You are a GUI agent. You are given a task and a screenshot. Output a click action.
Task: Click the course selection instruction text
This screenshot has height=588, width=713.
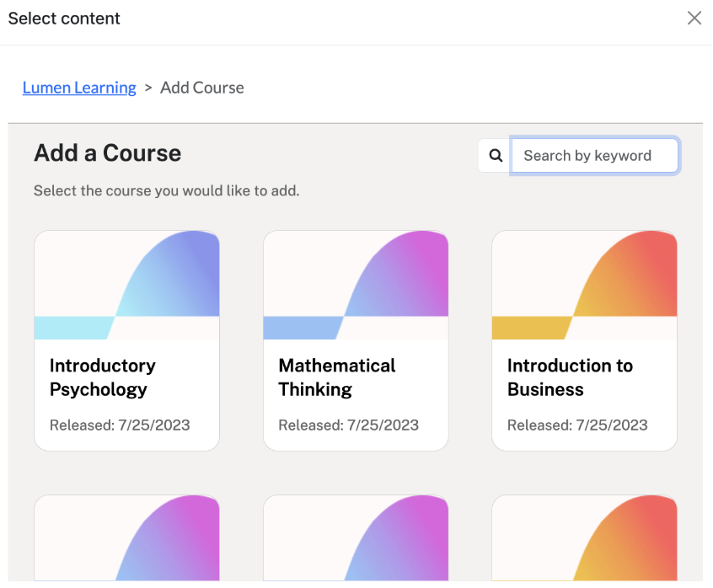[166, 191]
